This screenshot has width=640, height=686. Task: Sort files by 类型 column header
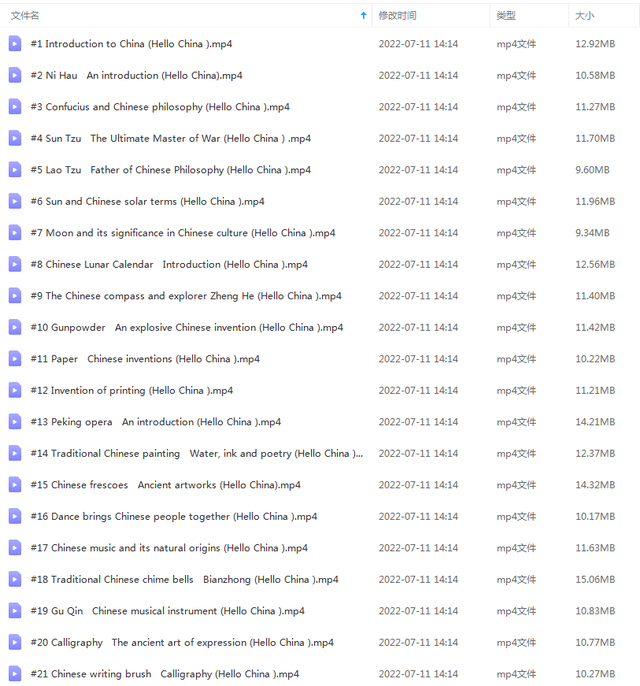[506, 16]
